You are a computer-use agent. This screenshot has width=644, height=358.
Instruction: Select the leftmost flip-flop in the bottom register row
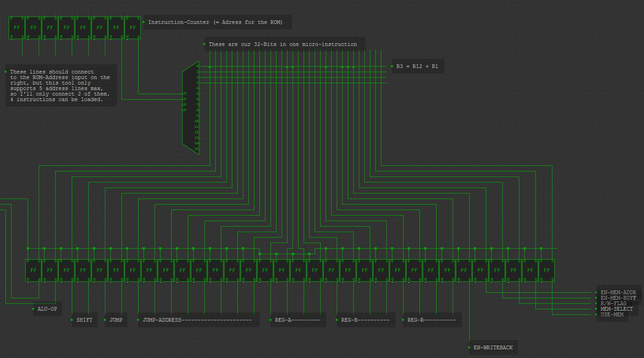coord(34,271)
